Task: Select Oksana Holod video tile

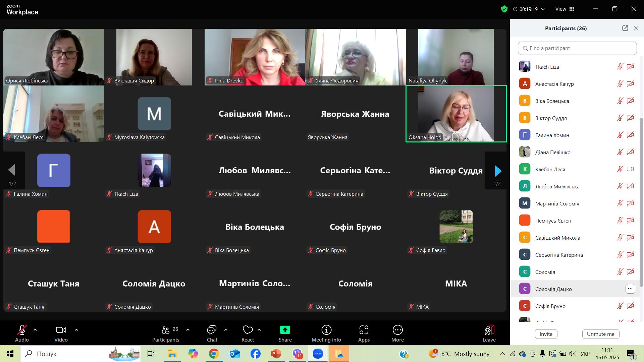Action: pyautogui.click(x=456, y=114)
